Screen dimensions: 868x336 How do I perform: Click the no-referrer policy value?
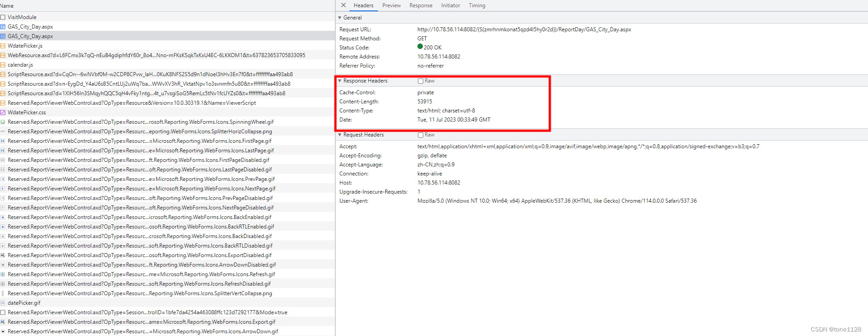click(x=431, y=66)
